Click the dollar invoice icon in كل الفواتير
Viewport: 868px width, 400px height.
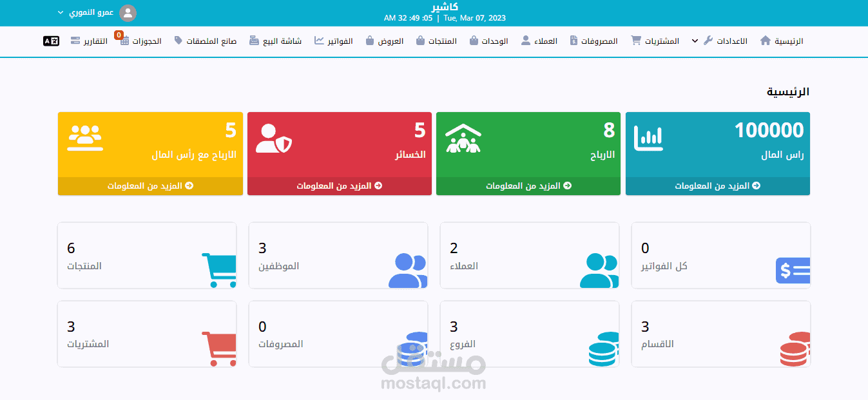793,271
